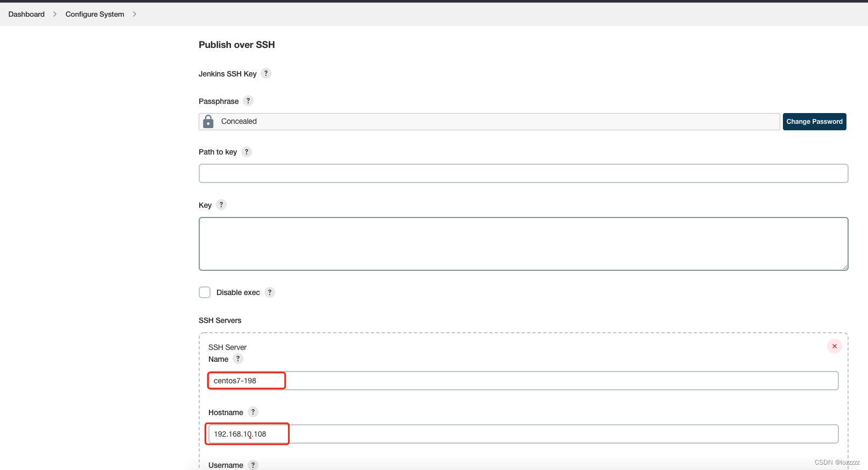Remove SSH Server with red X button
This screenshot has height=470, width=868.
pos(835,346)
